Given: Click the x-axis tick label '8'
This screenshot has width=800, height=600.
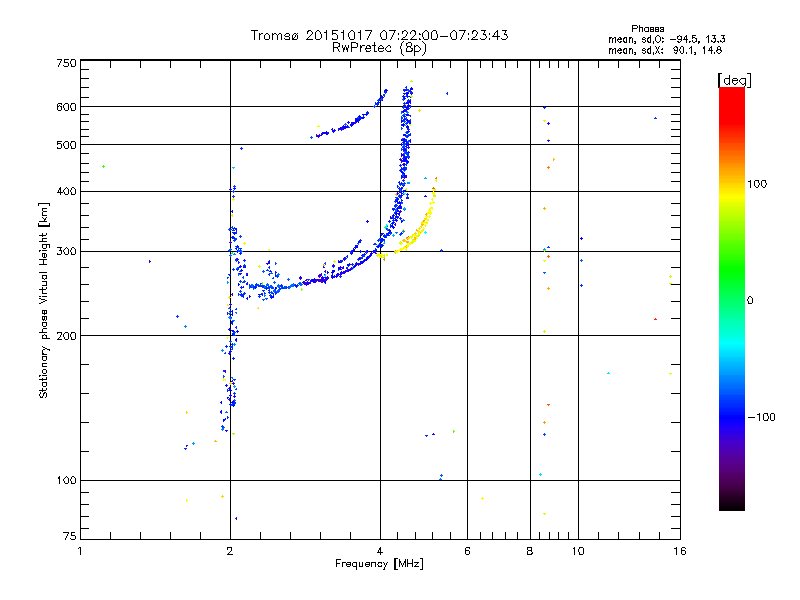Looking at the screenshot, I should point(530,551).
